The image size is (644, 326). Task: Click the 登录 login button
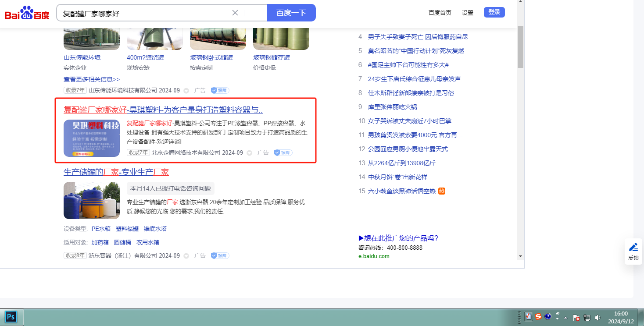[494, 12]
